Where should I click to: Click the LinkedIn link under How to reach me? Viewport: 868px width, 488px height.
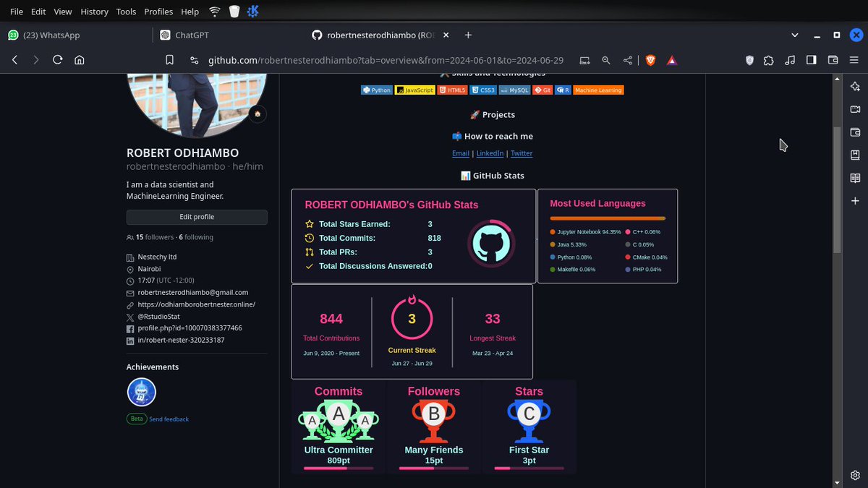tap(490, 153)
